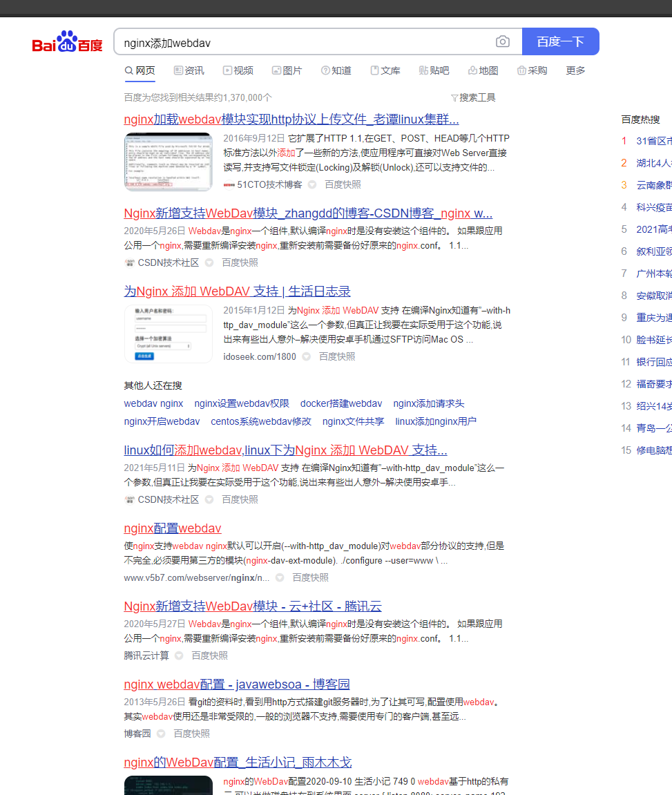Viewport: 672px width, 795px height.
Task: Expand arrow next to www.v5b7.com link
Action: 280,577
